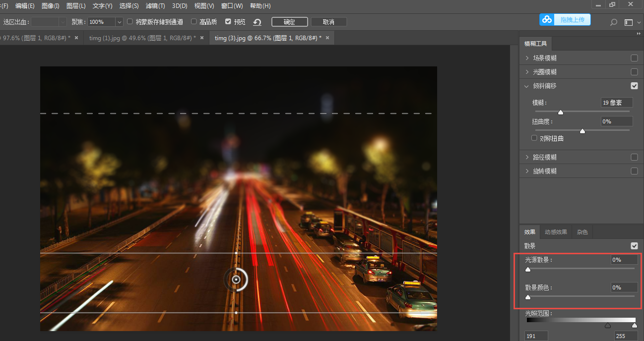Open the 滤镜(T) menu
The image size is (644, 341).
(x=155, y=6)
